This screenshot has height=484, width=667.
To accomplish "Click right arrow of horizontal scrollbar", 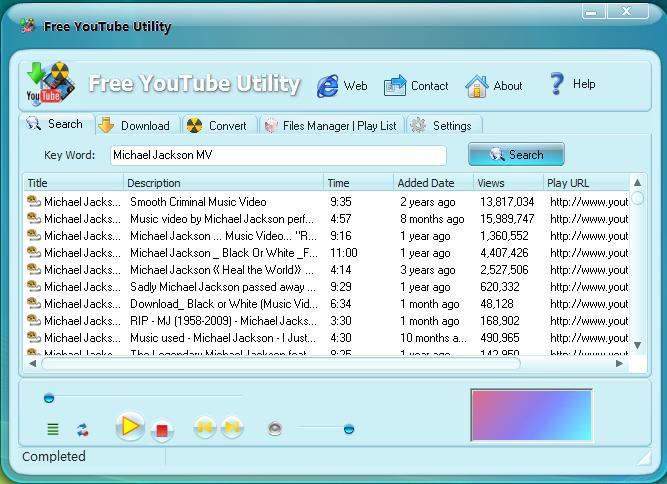I will pos(619,364).
